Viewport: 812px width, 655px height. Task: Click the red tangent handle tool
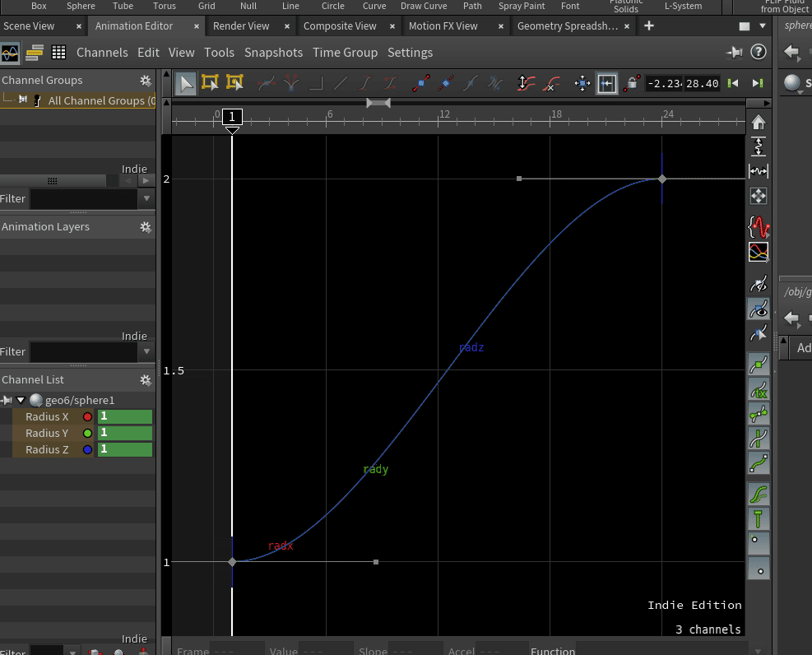click(421, 83)
